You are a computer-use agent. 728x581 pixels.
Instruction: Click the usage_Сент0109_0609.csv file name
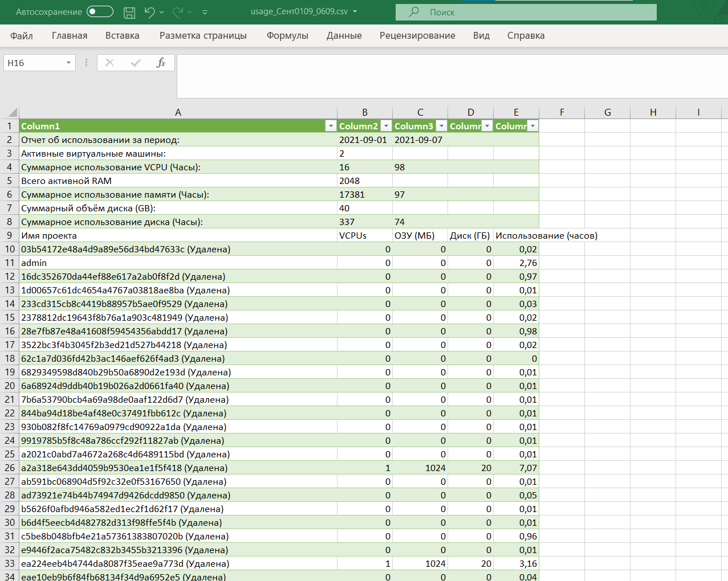(x=299, y=11)
